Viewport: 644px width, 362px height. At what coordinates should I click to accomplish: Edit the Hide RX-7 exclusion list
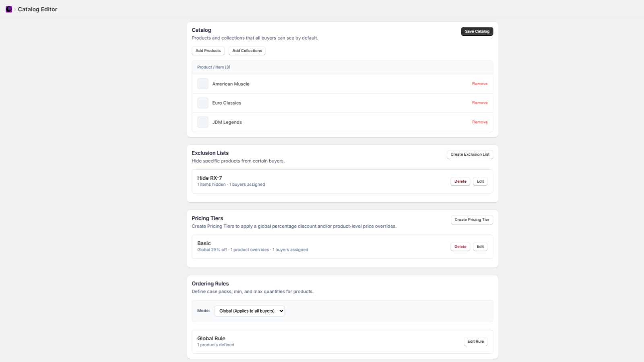click(x=480, y=181)
